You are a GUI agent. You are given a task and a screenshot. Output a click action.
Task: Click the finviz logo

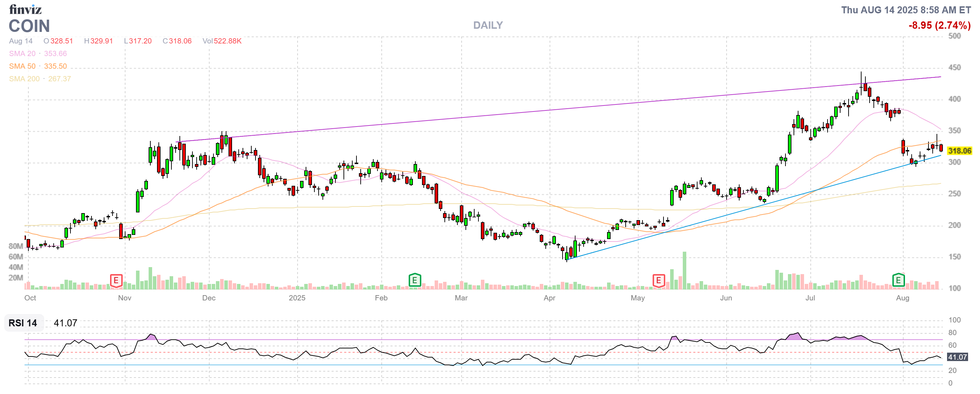[25, 9]
